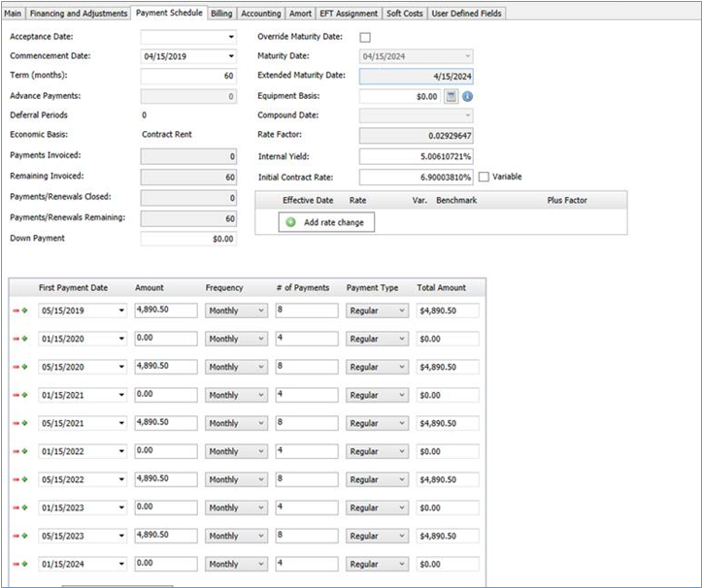
Task: Remove the 05/15/2023 payment row
Action: pos(17,536)
